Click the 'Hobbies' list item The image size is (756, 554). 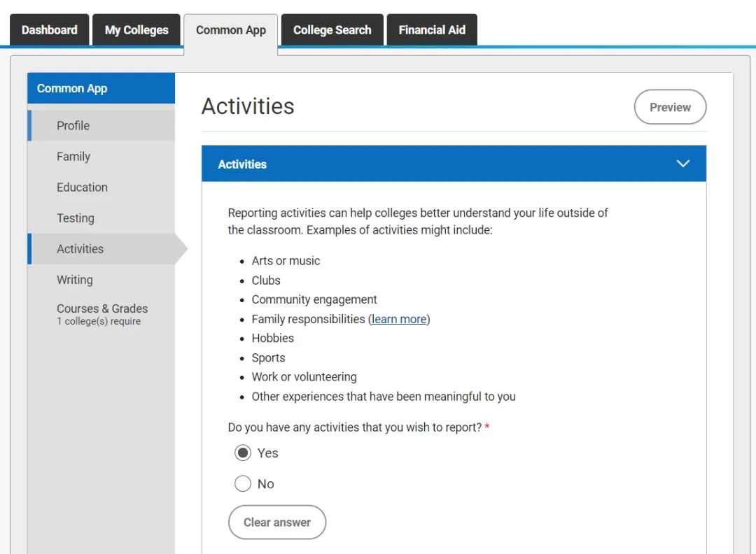[x=272, y=338]
